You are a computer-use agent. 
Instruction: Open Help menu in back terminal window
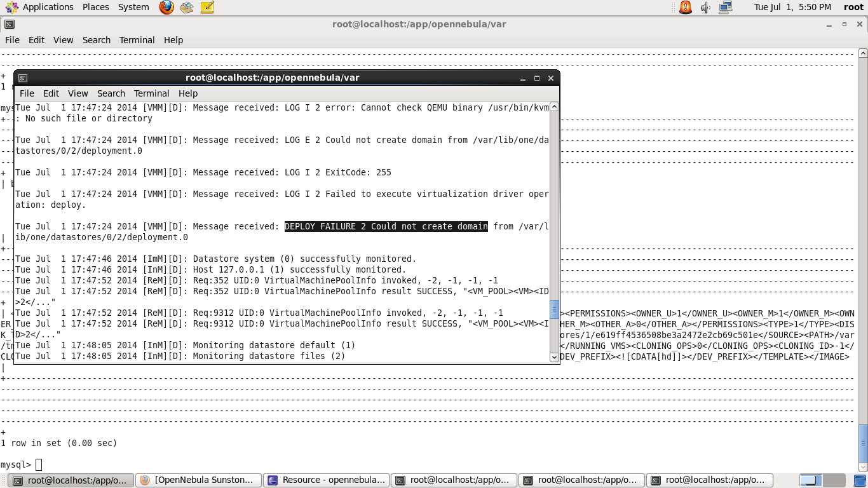coord(173,40)
